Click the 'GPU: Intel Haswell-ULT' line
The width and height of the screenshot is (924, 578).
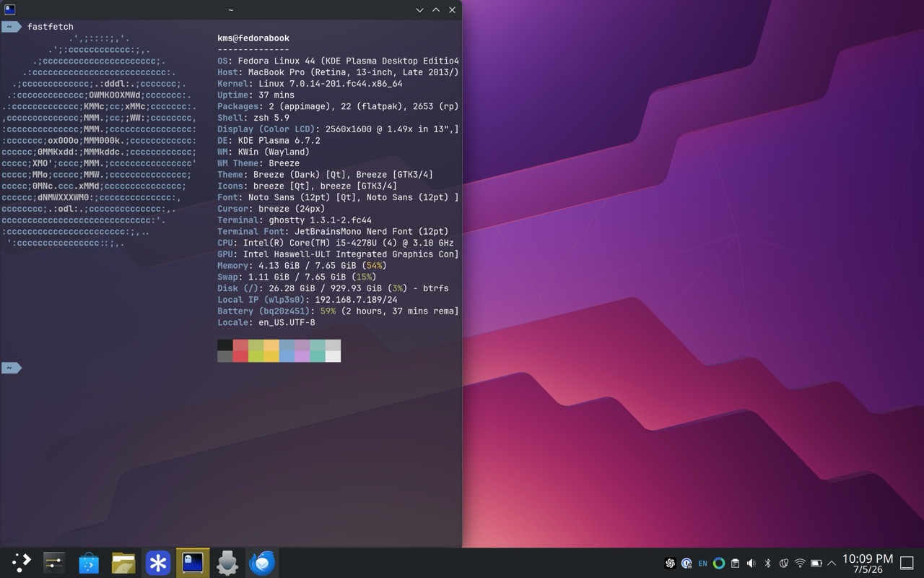(338, 254)
